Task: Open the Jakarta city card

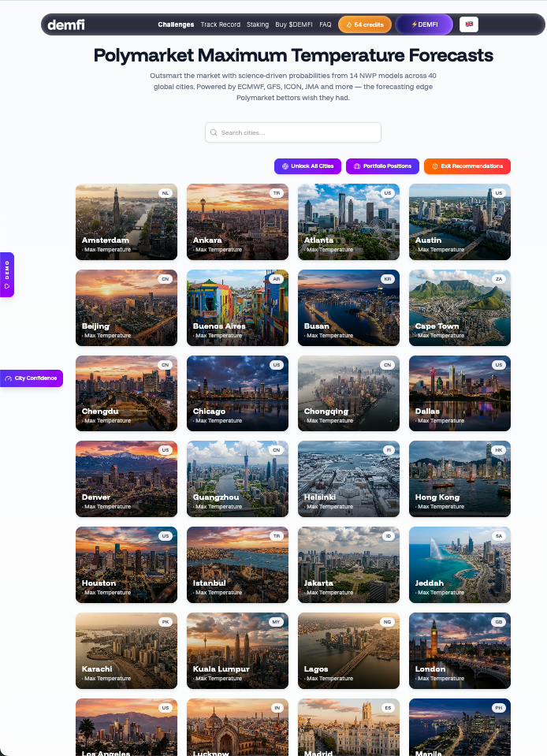Action: pyautogui.click(x=349, y=564)
